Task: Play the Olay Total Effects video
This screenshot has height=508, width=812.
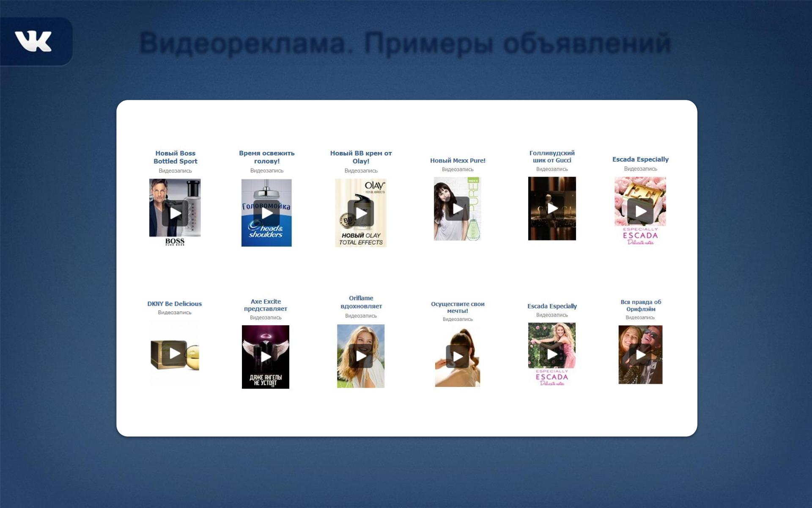Action: pyautogui.click(x=361, y=213)
